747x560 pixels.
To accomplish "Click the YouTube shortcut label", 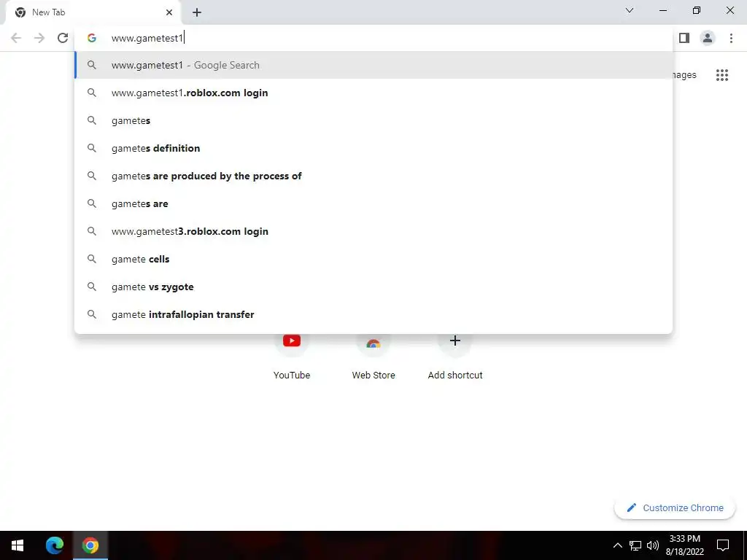I will click(292, 376).
